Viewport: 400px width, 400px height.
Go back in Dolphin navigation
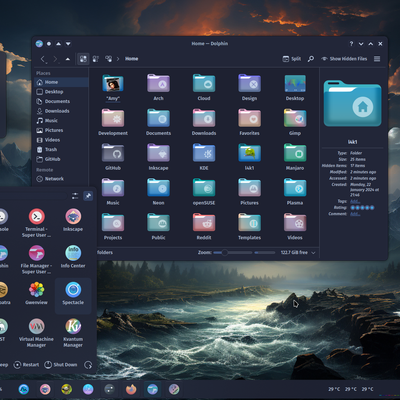click(x=43, y=59)
